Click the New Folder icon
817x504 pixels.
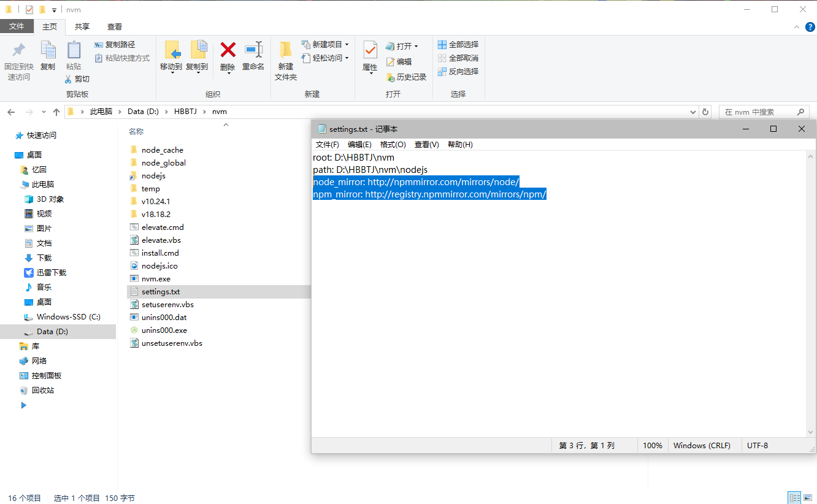click(x=285, y=50)
